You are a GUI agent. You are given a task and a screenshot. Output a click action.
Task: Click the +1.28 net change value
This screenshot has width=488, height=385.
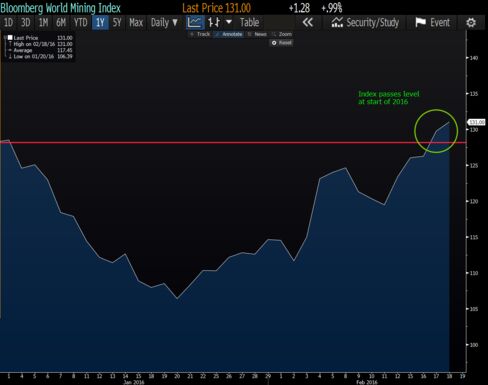tap(299, 8)
